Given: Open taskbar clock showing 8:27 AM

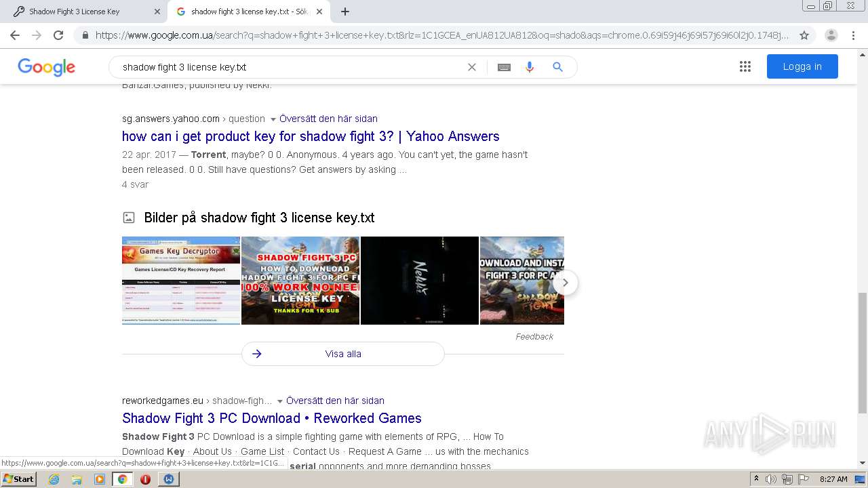Looking at the screenshot, I should click(833, 479).
